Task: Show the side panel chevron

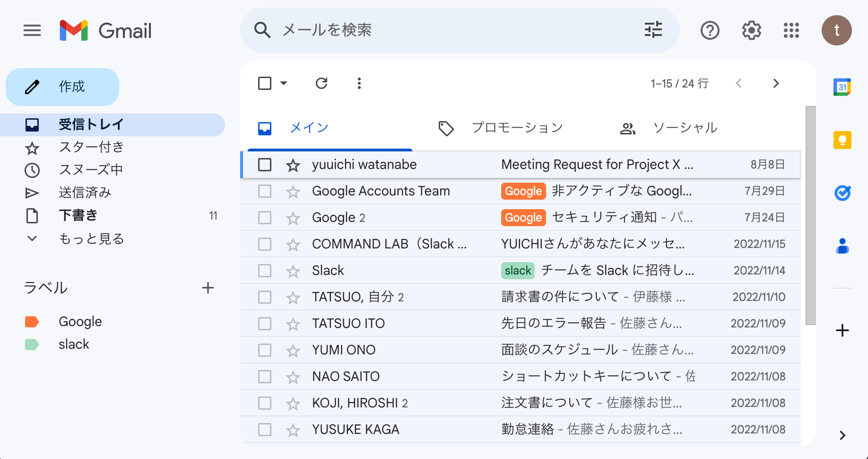Action: coord(842,435)
